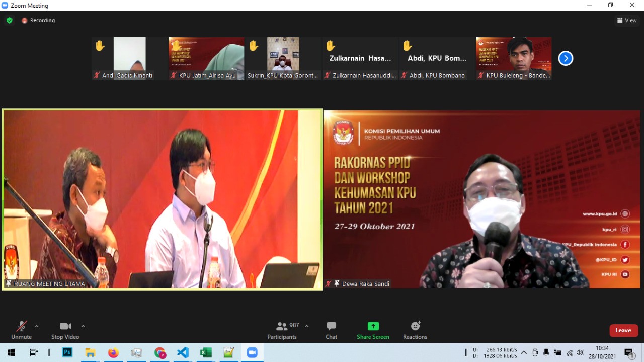644x362 pixels.
Task: Open Excel from the taskbar
Action: tap(206, 352)
